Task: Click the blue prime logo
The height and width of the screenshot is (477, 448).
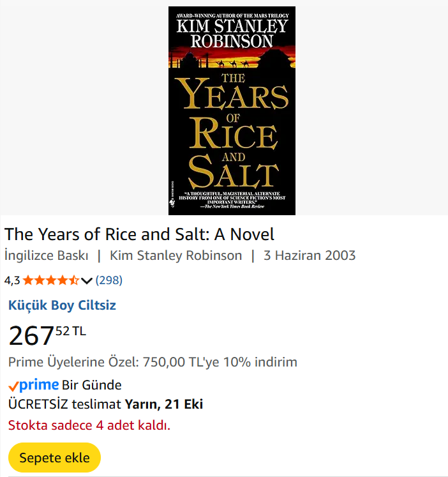Action: [x=38, y=385]
